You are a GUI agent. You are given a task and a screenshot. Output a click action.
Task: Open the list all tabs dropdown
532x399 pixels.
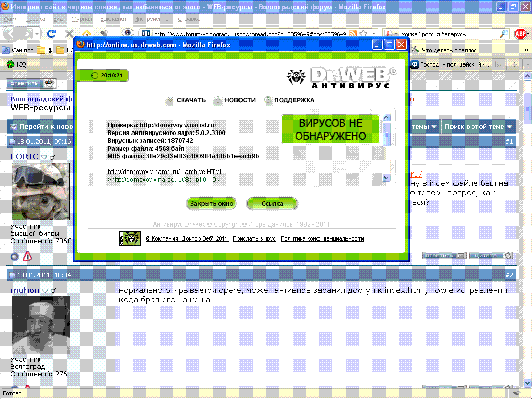pyautogui.click(x=528, y=64)
